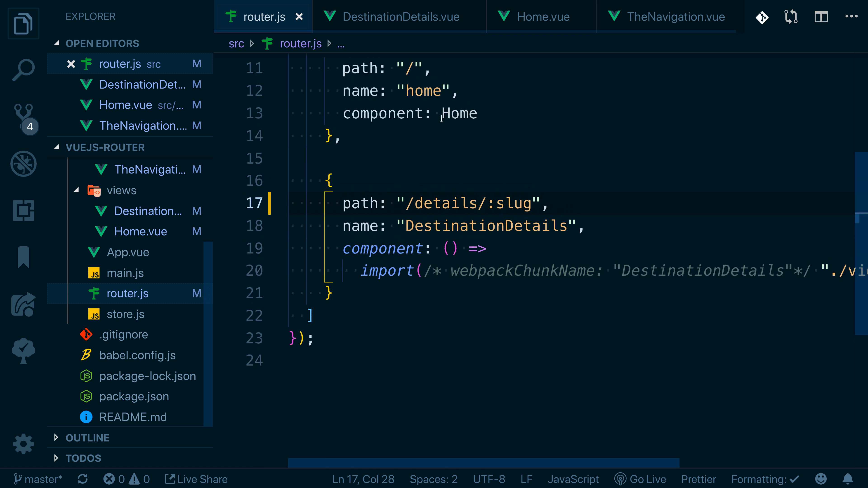Show errors count in status bar
The image size is (868, 488).
pos(114,479)
